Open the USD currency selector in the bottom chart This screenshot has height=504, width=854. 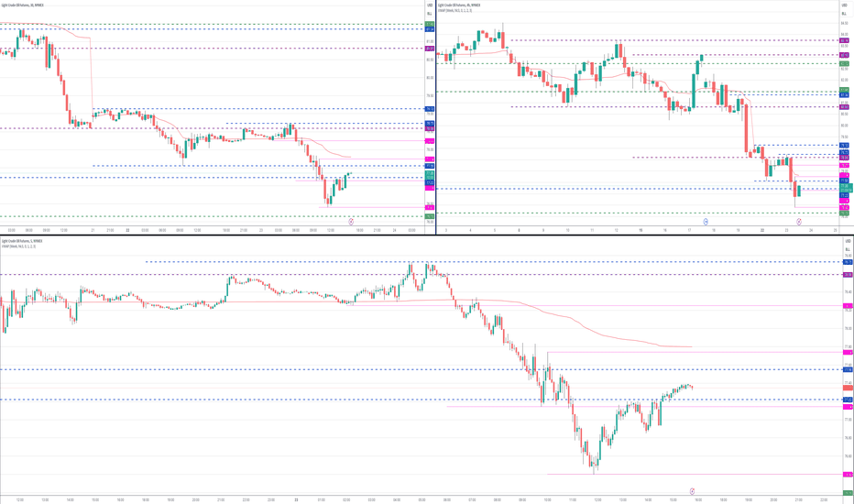point(848,241)
